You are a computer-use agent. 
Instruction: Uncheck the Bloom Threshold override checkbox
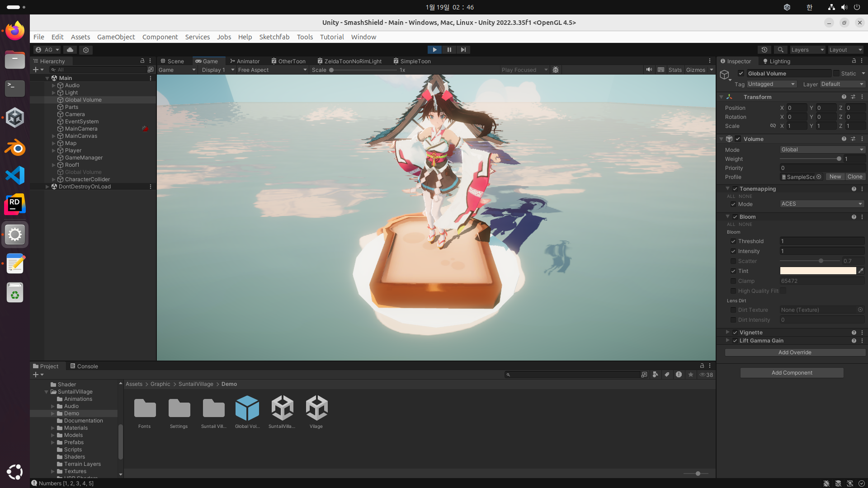coord(733,241)
